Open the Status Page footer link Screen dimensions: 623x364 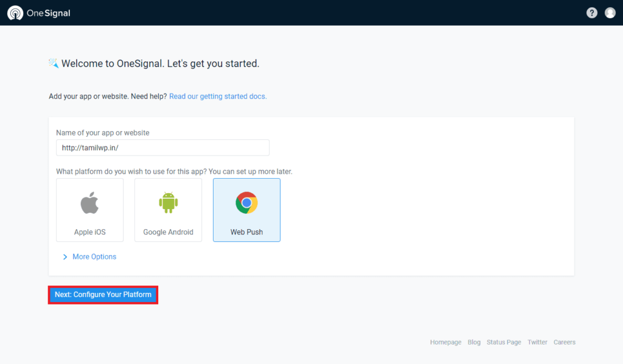(504, 342)
